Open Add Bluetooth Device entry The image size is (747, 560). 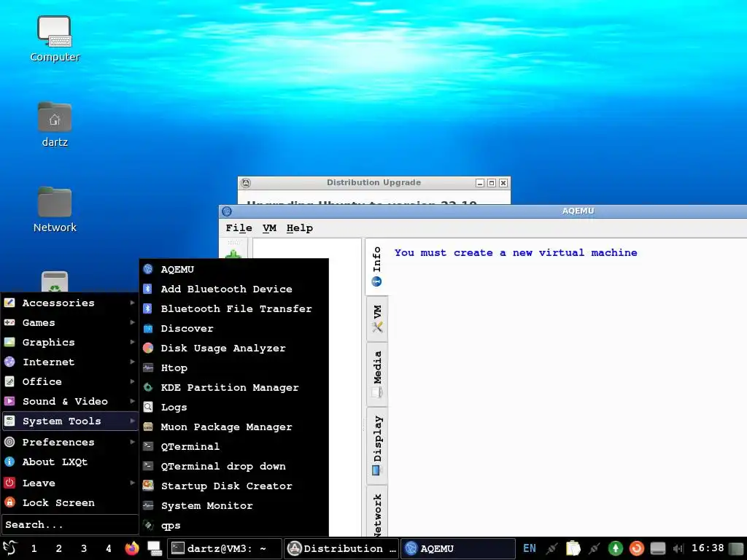coord(233,289)
